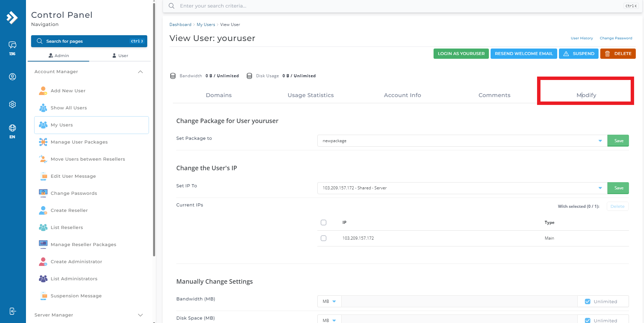Open the Set IP To dropdown
Screen dimensions: 644x323
click(x=462, y=188)
